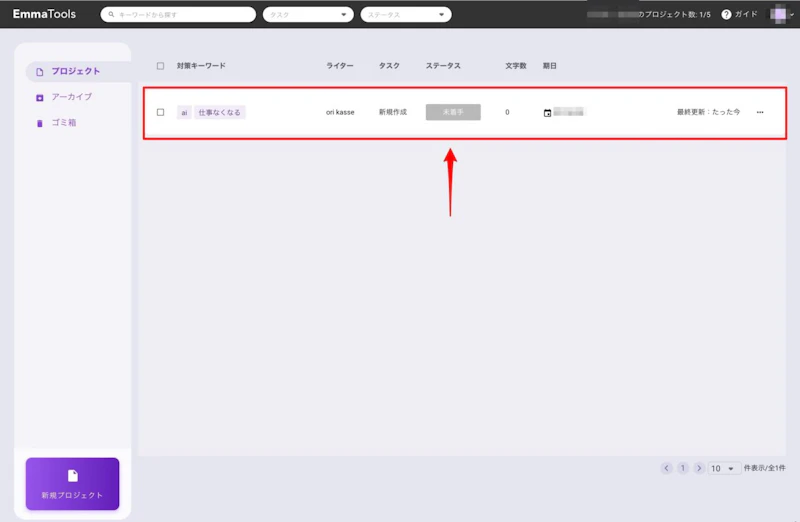800x522 pixels.
Task: Open the ゴミ箱 sidebar section
Action: click(x=64, y=122)
